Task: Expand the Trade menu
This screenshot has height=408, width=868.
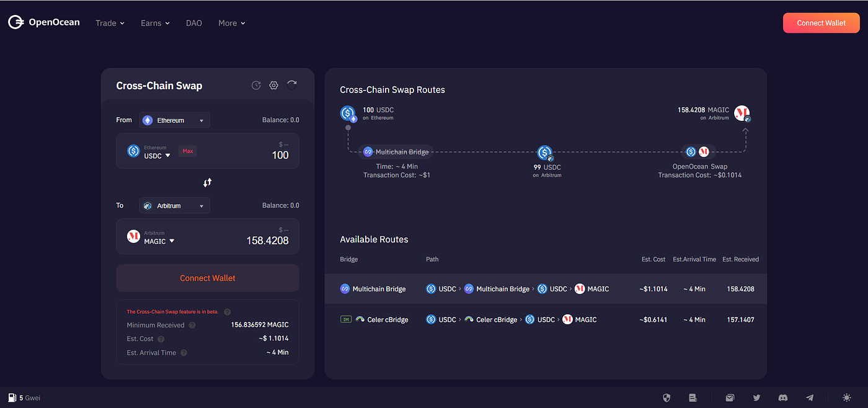Action: pyautogui.click(x=110, y=23)
